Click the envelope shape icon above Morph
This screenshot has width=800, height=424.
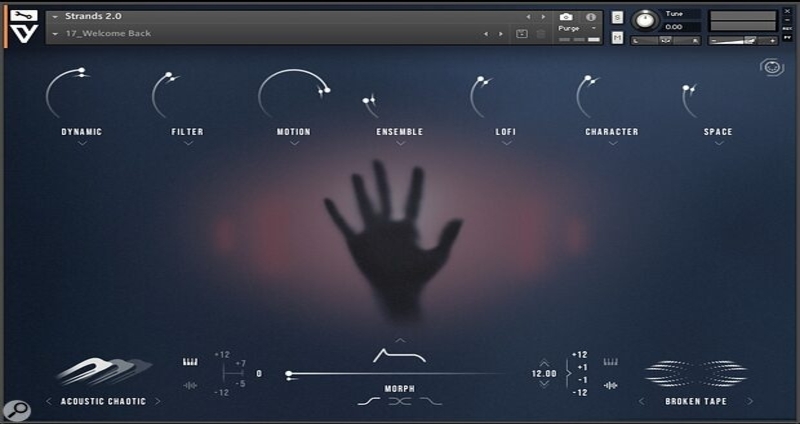click(x=399, y=356)
